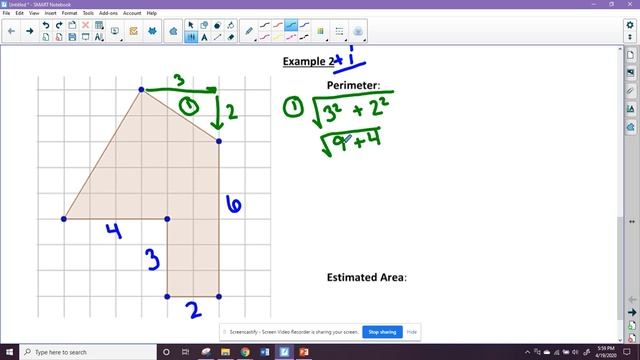Image resolution: width=640 pixels, height=360 pixels.
Task: Open the Help menu
Action: (x=152, y=13)
